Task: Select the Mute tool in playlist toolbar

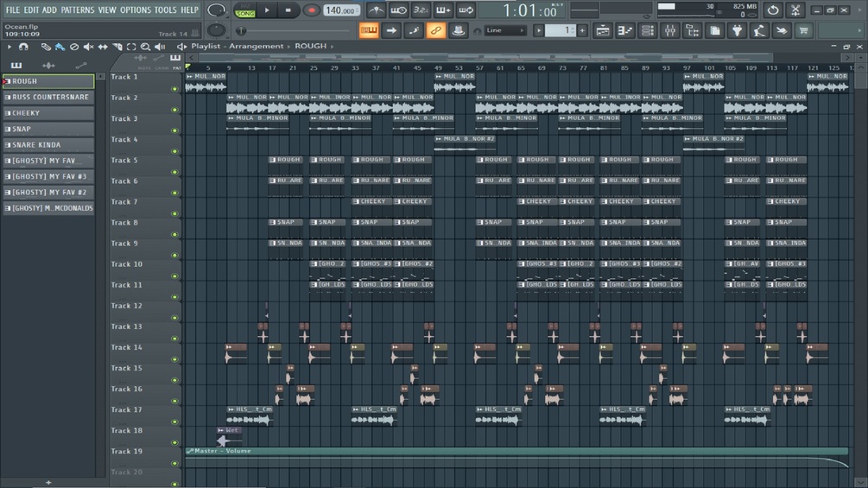Action: point(88,47)
